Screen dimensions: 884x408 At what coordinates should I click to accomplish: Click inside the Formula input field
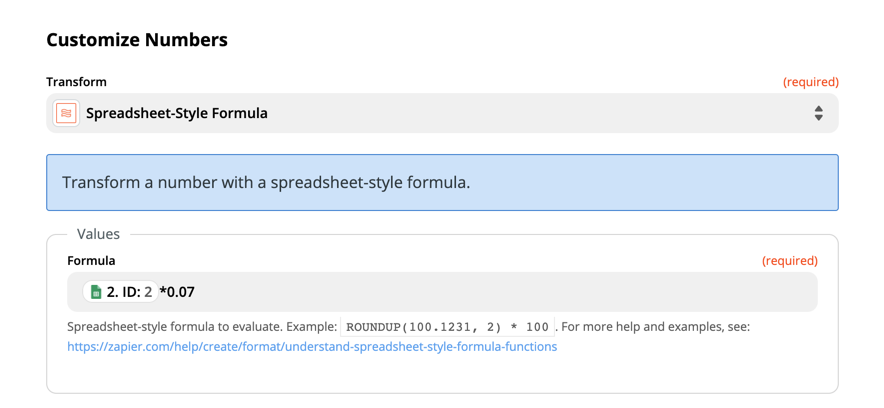pyautogui.click(x=442, y=292)
